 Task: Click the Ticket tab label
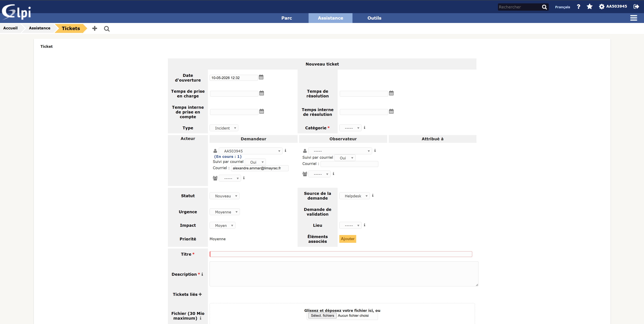coord(46,46)
